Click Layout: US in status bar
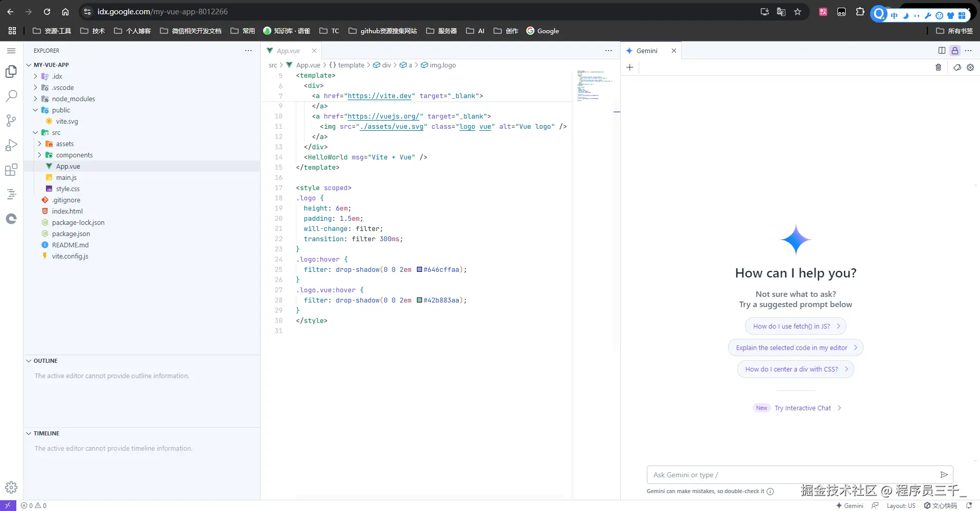This screenshot has width=980, height=511. click(x=901, y=505)
